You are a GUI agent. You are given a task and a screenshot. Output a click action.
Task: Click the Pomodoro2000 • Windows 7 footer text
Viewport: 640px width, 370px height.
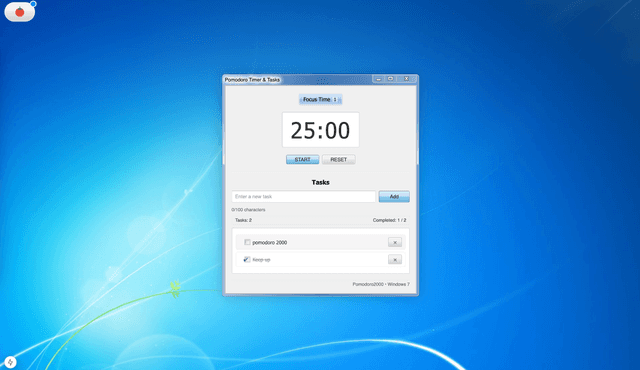point(381,284)
